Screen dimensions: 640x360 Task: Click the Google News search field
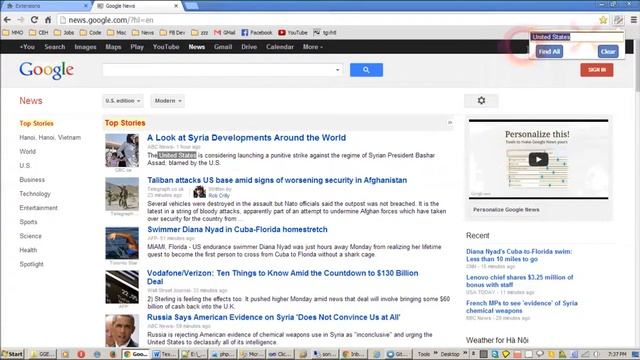[x=222, y=70]
